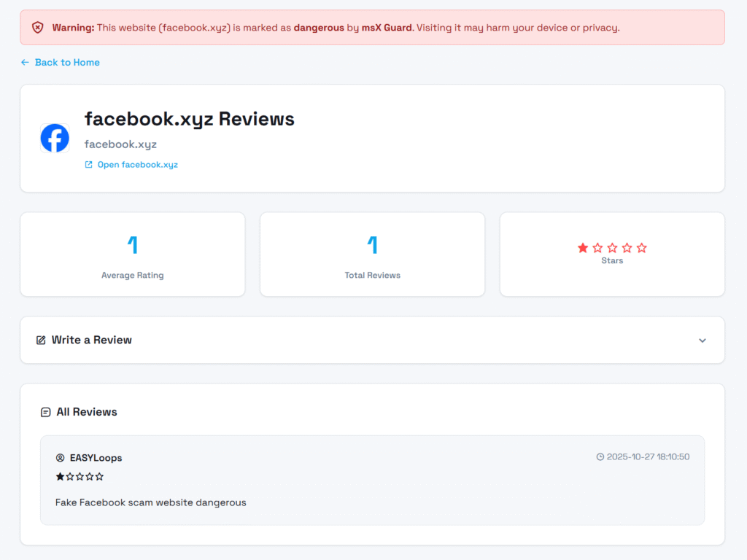Screen dimensions: 747x560
Task: Click the facebook.xyz Reviews heading
Action: (x=190, y=119)
